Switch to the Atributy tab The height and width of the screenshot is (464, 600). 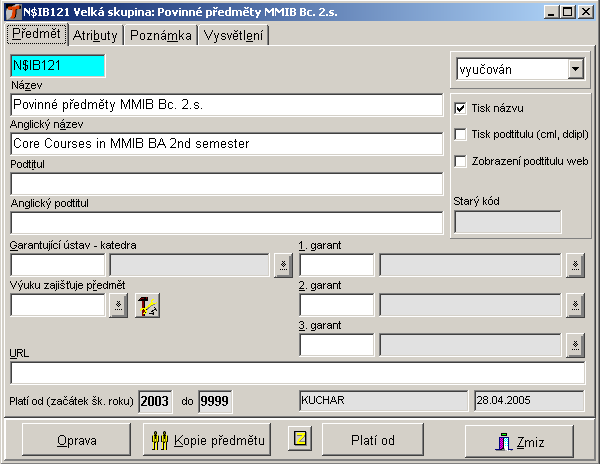[x=96, y=36]
